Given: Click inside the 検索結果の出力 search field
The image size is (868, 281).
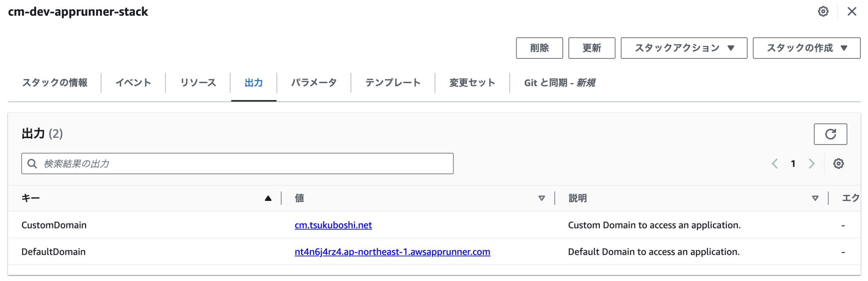Looking at the screenshot, I should (x=237, y=163).
